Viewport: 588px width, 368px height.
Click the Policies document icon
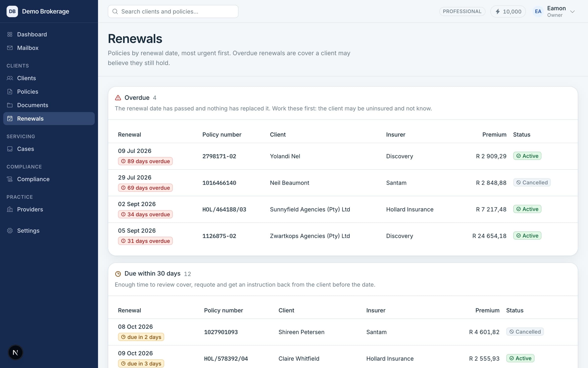point(10,92)
